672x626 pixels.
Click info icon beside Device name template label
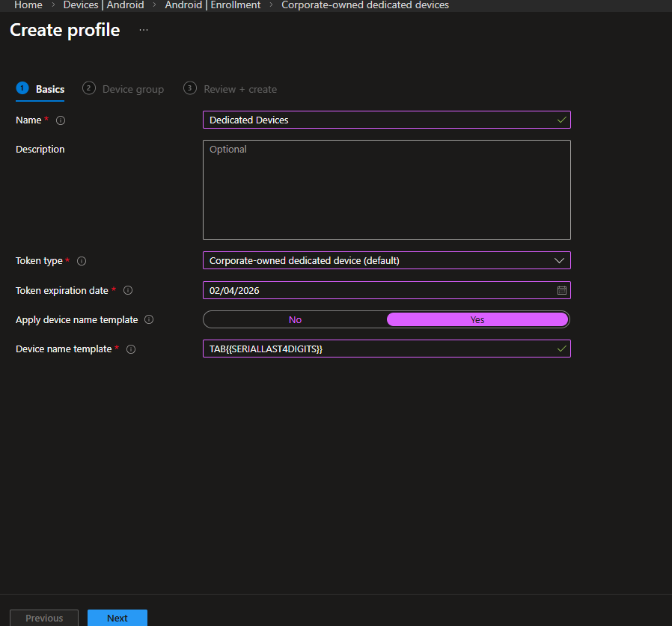(x=131, y=349)
